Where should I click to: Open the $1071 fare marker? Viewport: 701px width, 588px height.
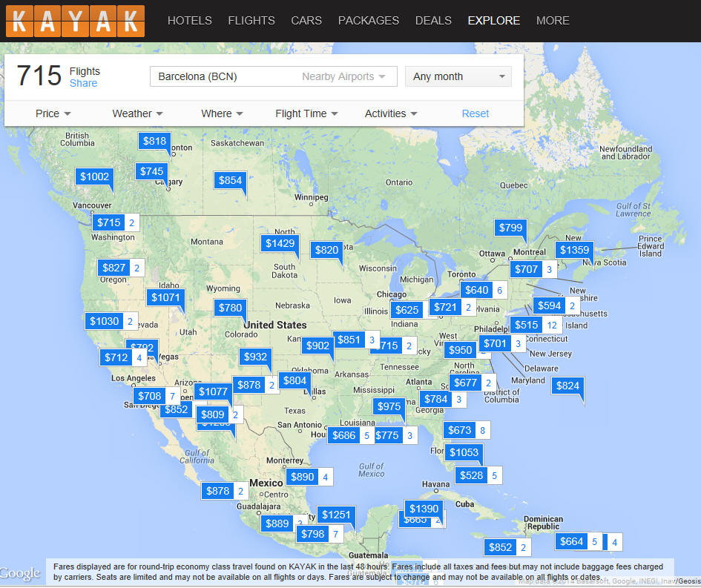[x=165, y=297]
